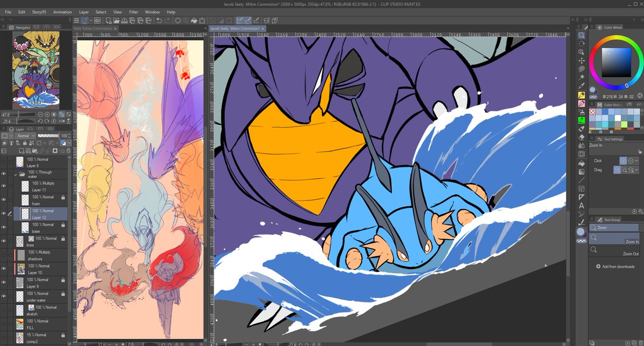
Task: Click the Snap to ruler icon
Action: [x=240, y=20]
